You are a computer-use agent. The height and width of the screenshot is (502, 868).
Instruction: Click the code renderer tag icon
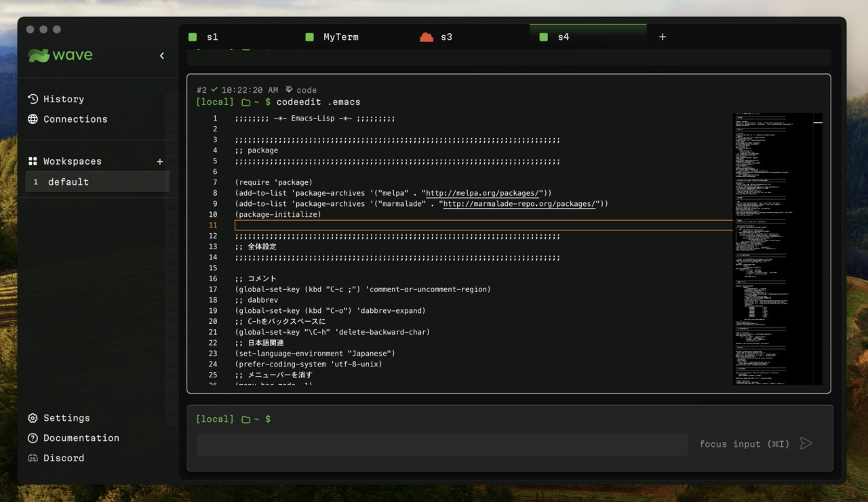290,89
